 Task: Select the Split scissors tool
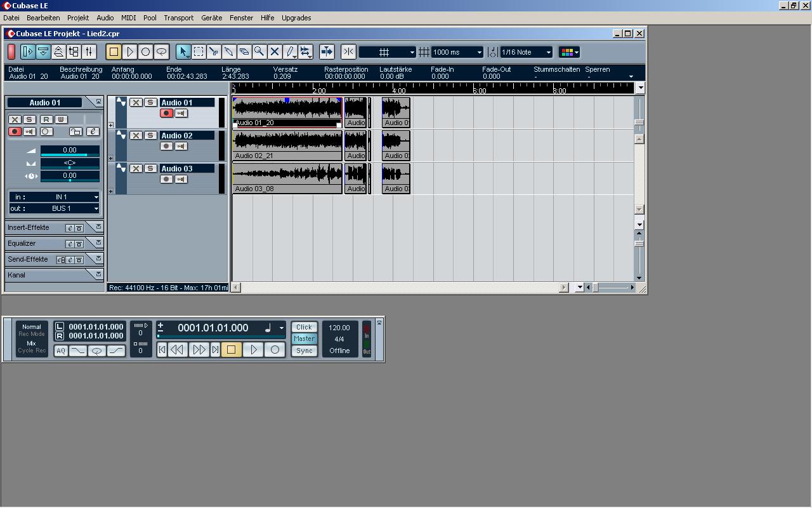[214, 52]
